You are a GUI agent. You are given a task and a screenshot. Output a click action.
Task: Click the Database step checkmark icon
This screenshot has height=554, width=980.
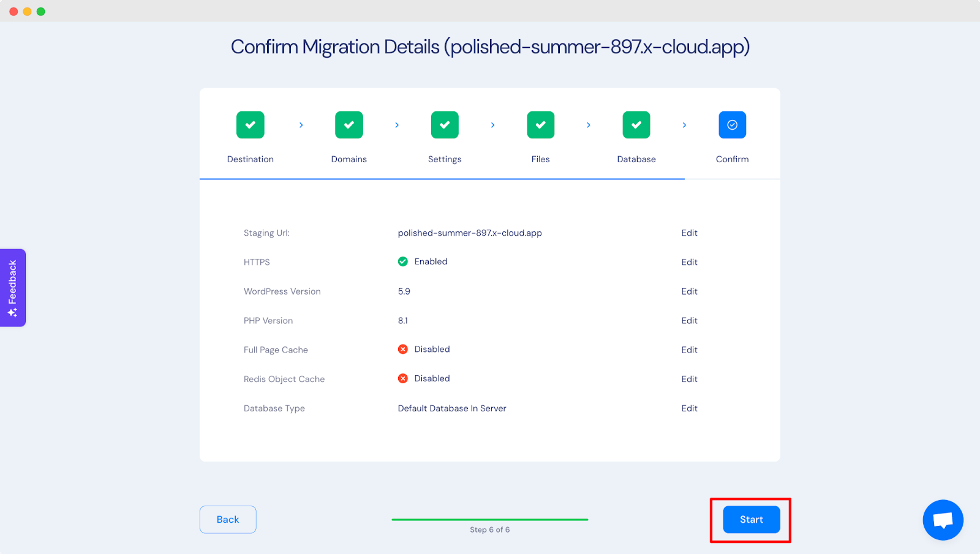pyautogui.click(x=636, y=124)
